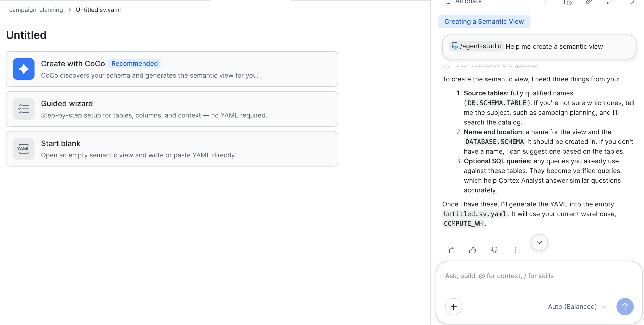Give the response a thumbs down
The width and height of the screenshot is (644, 325).
coord(494,250)
